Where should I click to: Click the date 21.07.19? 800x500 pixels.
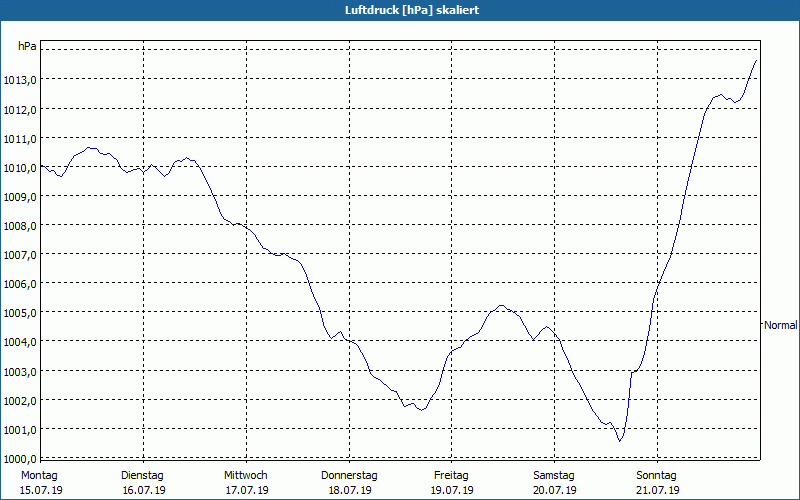[658, 490]
